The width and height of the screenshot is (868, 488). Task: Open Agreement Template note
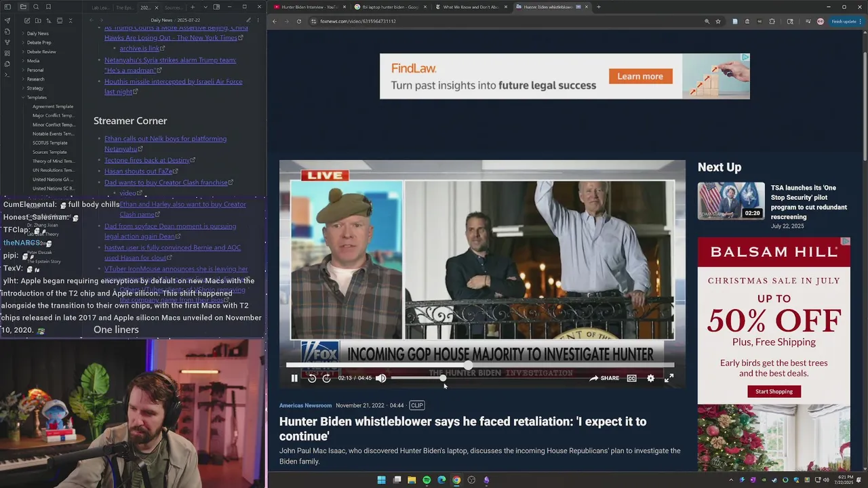[x=53, y=106]
